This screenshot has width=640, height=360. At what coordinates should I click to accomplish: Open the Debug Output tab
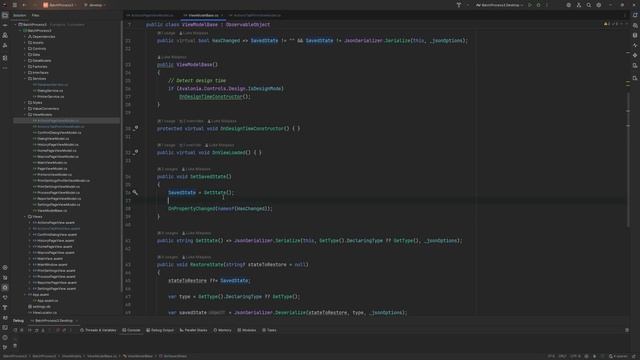coord(160,330)
